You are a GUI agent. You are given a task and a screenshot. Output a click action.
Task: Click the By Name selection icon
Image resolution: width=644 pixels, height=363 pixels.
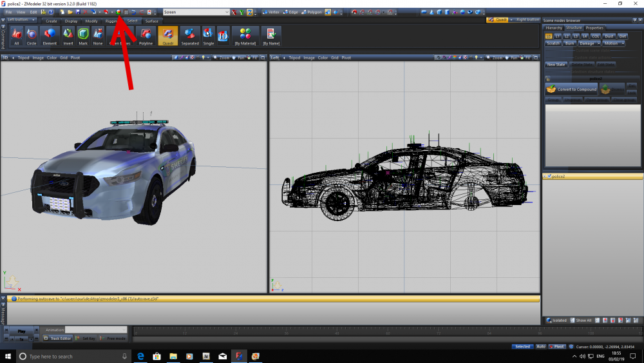coord(270,36)
